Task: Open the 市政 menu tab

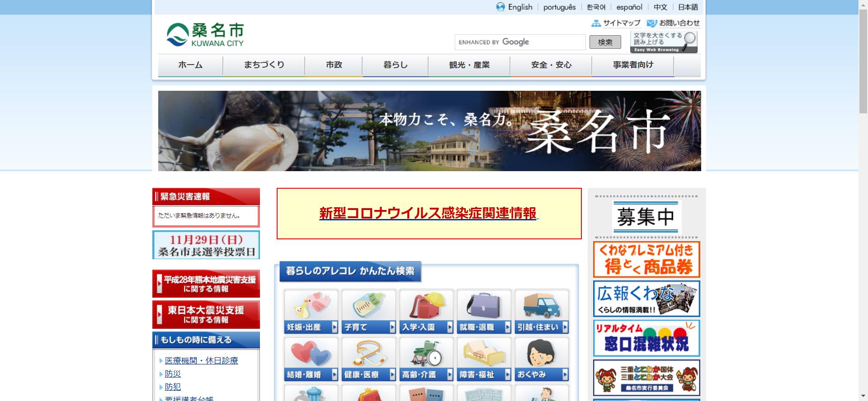Action: click(334, 65)
